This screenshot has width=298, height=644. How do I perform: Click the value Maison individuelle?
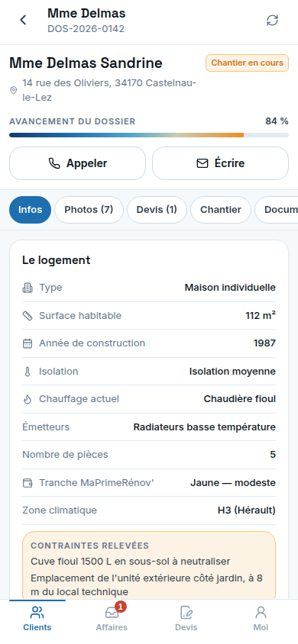click(x=230, y=288)
